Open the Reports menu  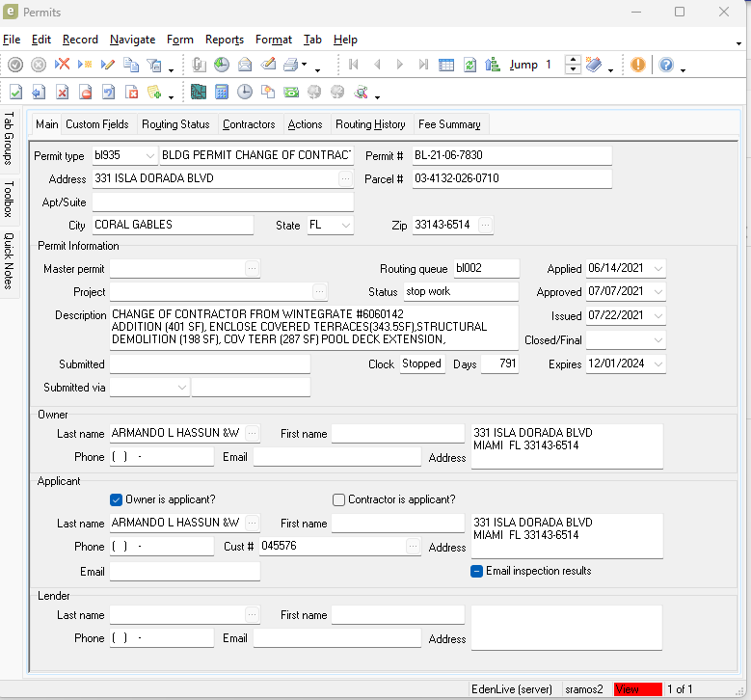point(224,40)
